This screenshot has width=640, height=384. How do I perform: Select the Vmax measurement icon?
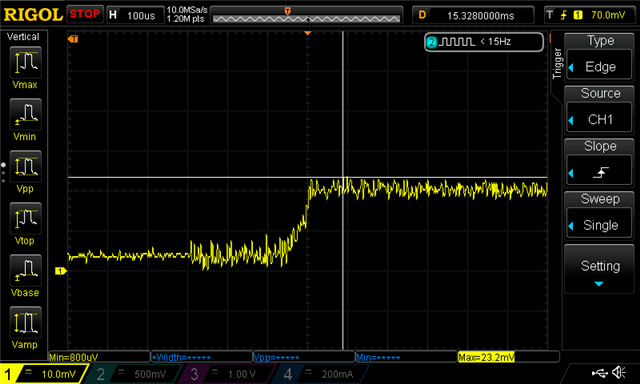click(25, 62)
